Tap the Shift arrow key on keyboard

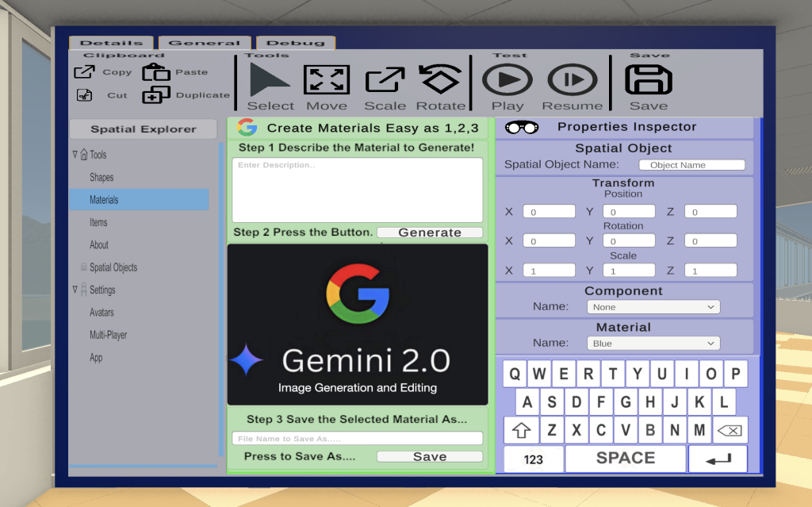[522, 430]
